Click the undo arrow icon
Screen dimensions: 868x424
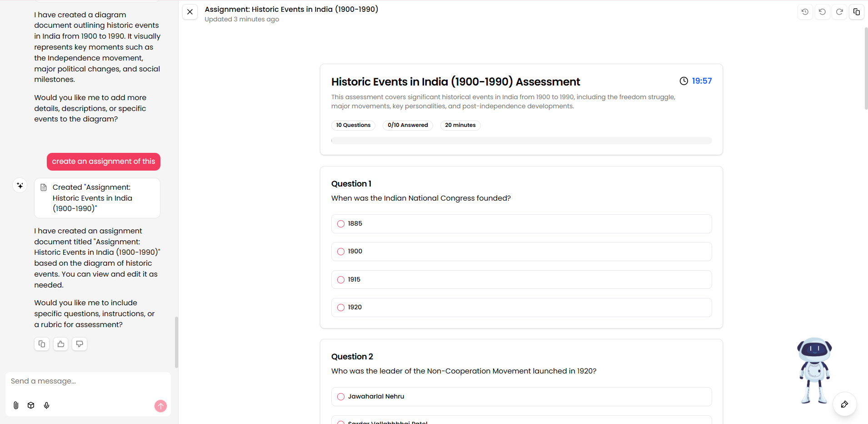822,12
